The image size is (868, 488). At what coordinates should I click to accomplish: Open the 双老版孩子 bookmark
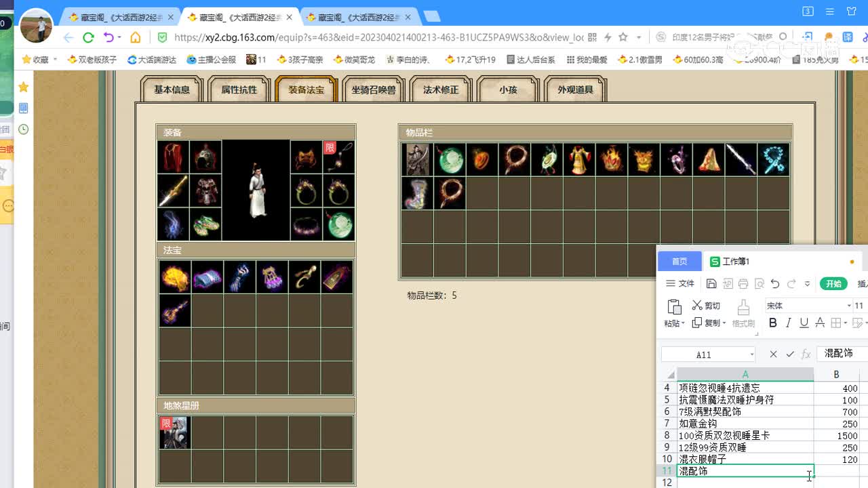(92, 60)
